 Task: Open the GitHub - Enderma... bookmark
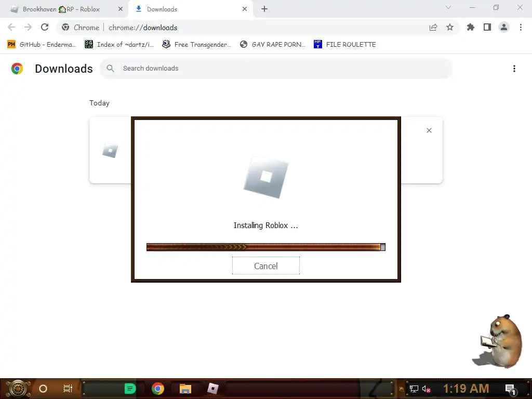point(42,45)
